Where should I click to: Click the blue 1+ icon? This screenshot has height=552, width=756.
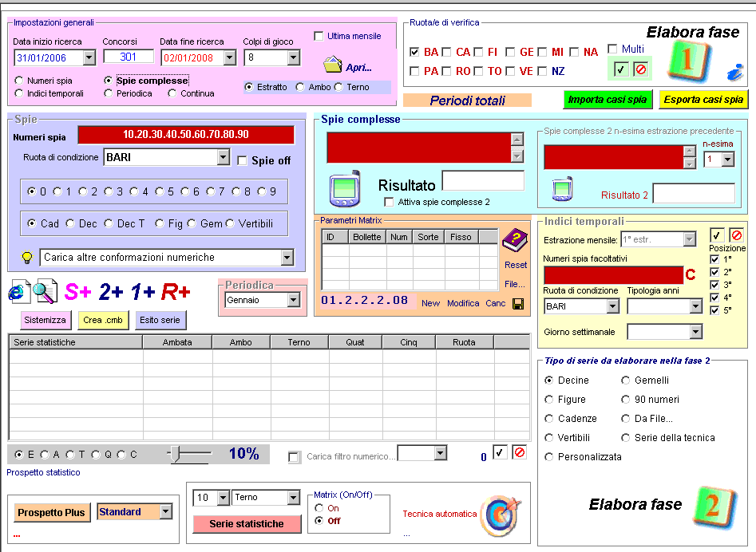click(x=143, y=292)
